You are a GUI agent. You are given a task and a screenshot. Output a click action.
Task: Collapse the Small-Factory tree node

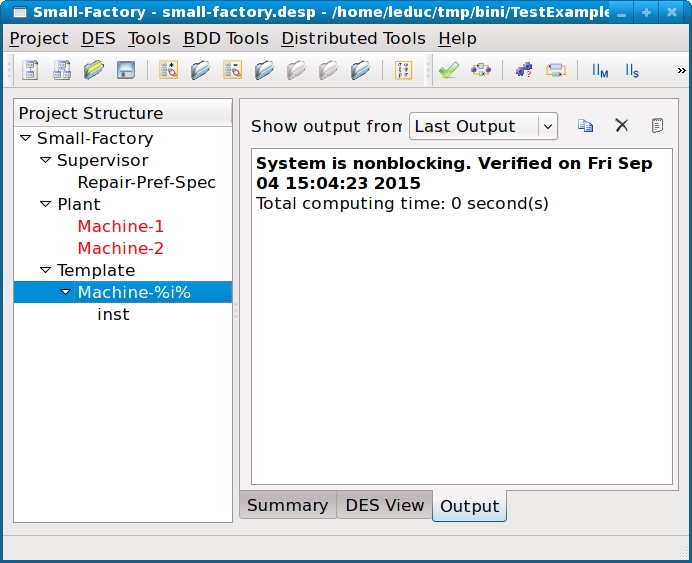25,138
